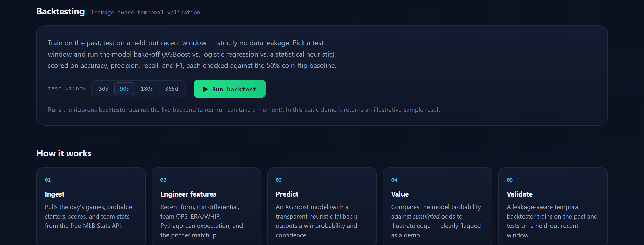
Task: Click the 'Recent form, run differential' description
Action: [x=202, y=221]
